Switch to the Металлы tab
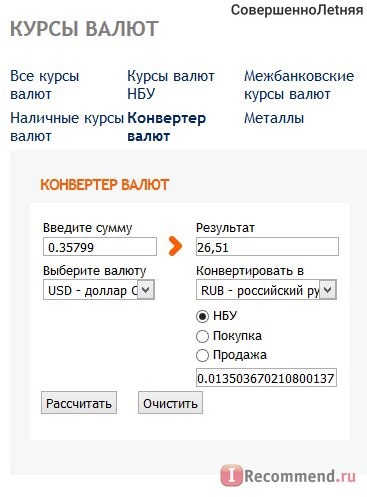This screenshot has width=367, height=497. [274, 118]
